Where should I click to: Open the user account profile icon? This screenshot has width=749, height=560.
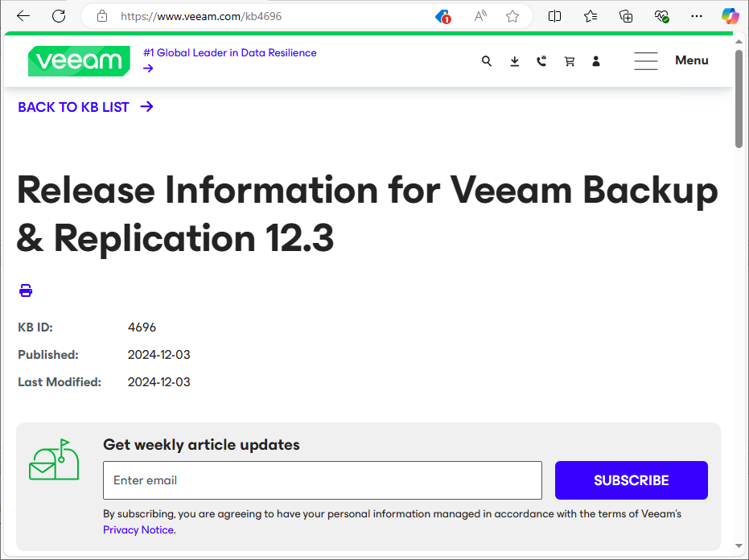tap(595, 61)
